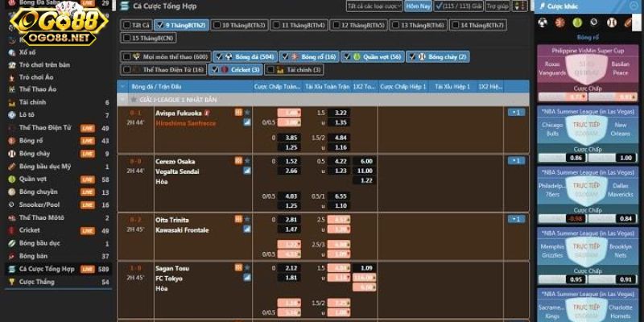Check the 10 Tháng8(Th3) date filter
This screenshot has width=644, height=322.
click(217, 25)
